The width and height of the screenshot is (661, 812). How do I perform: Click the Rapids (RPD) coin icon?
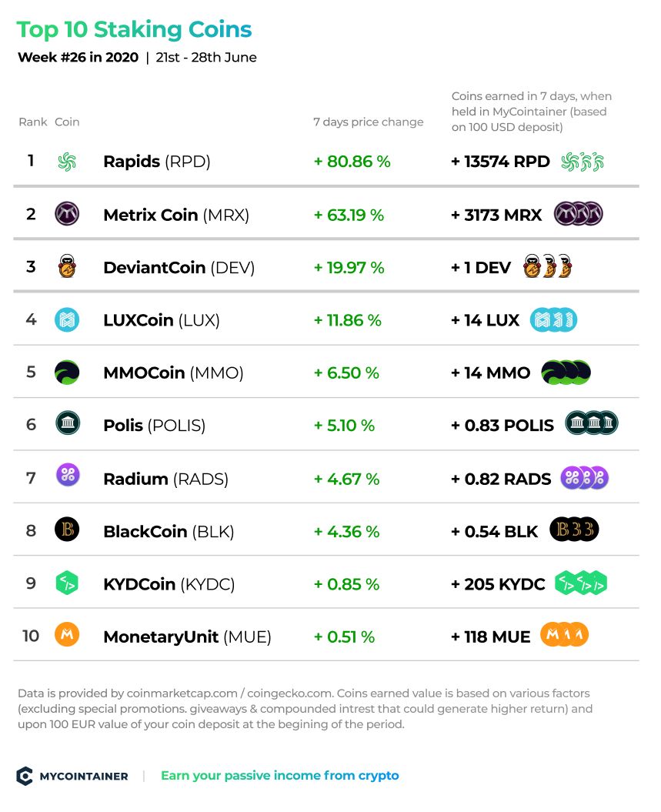(67, 162)
